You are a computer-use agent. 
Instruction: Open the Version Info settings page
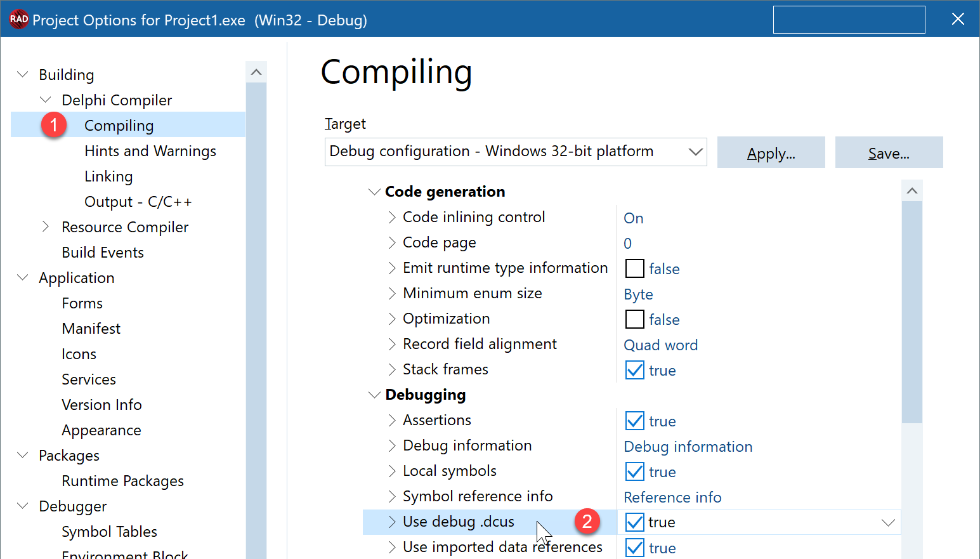click(101, 404)
